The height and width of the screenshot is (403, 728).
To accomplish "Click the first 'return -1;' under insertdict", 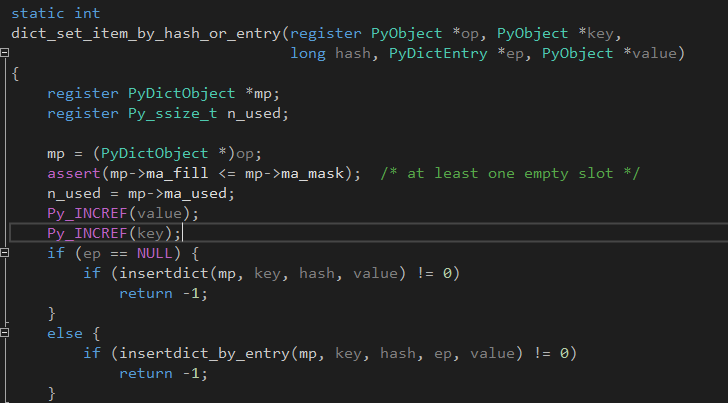I will pyautogui.click(x=163, y=293).
